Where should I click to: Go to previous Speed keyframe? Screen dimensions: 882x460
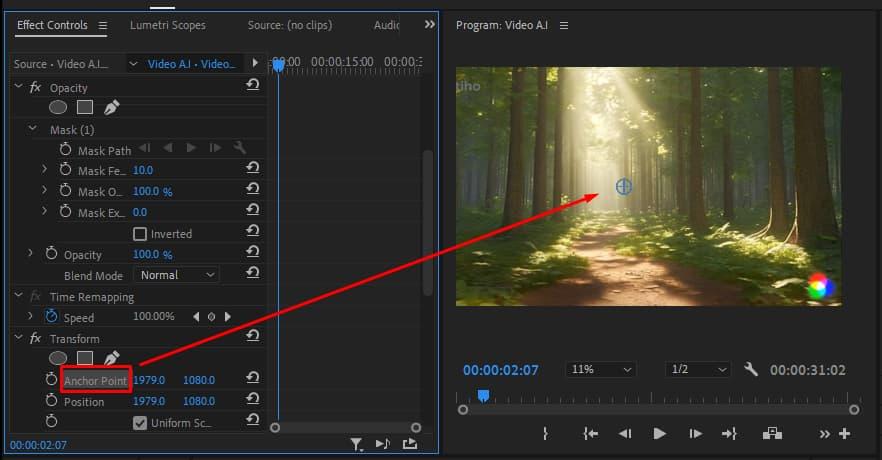coord(196,317)
